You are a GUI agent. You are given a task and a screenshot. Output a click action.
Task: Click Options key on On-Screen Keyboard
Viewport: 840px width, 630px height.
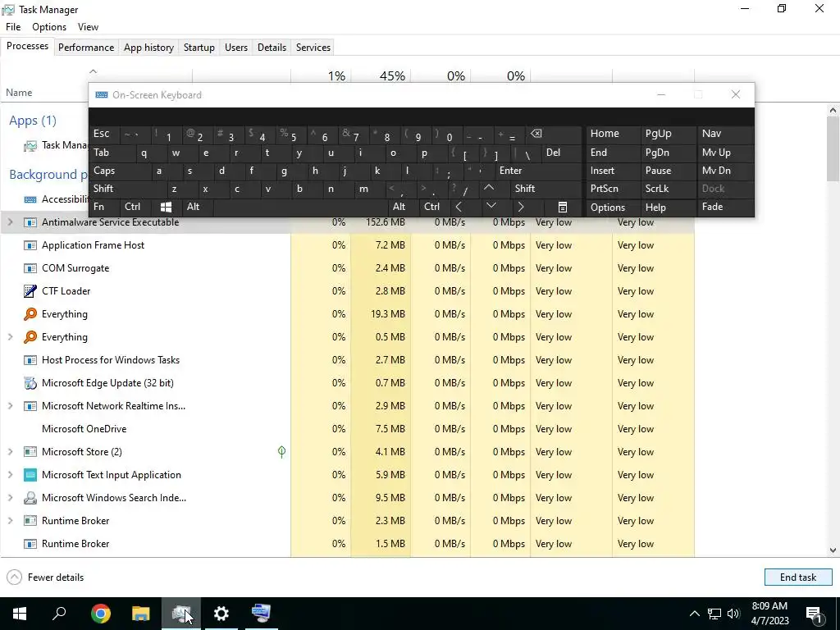click(x=611, y=207)
